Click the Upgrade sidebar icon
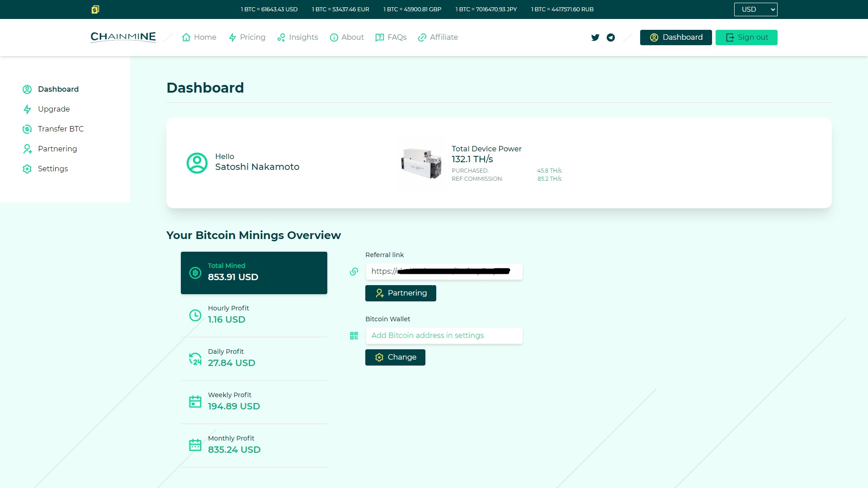 pyautogui.click(x=28, y=109)
